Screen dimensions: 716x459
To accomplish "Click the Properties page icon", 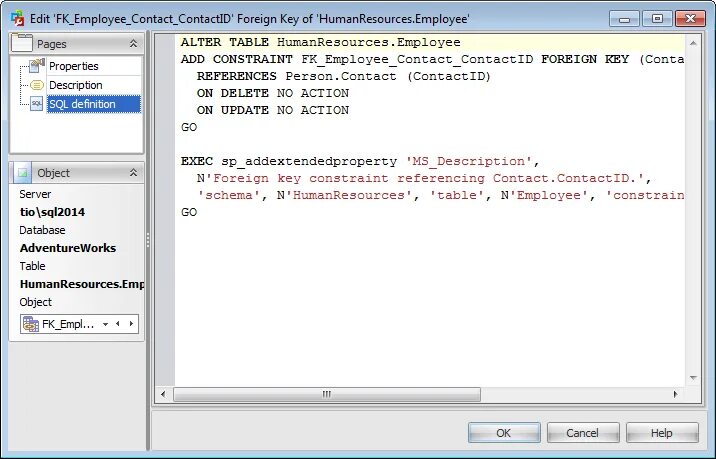I will pyautogui.click(x=37, y=66).
